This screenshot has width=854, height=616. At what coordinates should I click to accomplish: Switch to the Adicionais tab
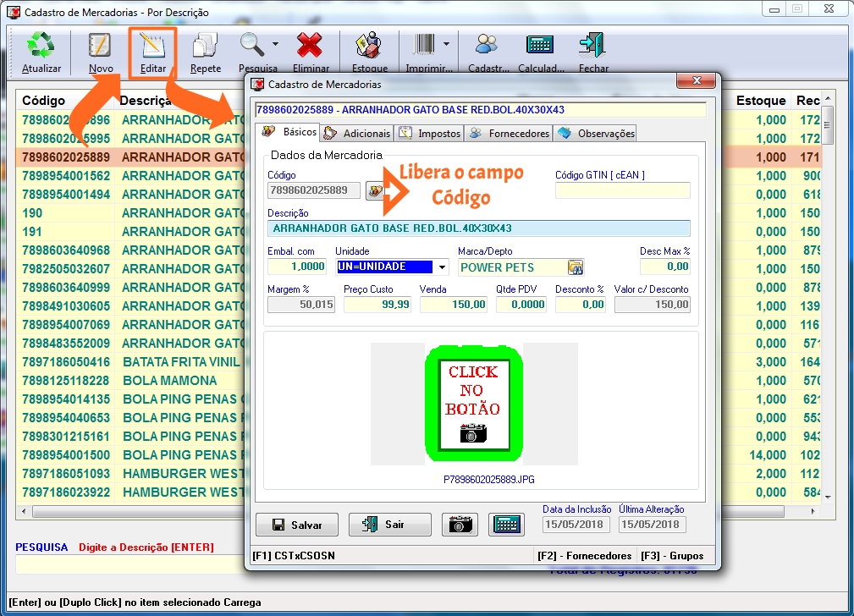(x=357, y=134)
